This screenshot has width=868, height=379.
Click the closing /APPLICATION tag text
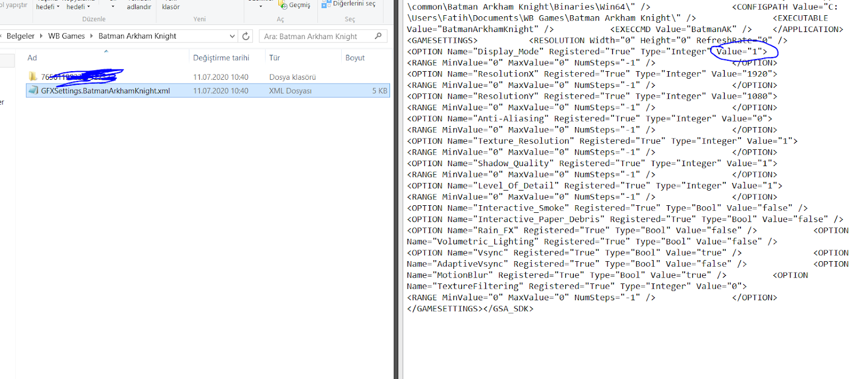(808, 29)
